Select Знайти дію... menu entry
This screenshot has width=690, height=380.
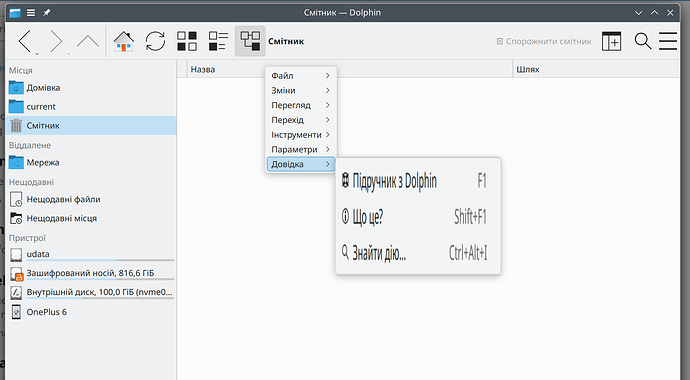(x=418, y=252)
